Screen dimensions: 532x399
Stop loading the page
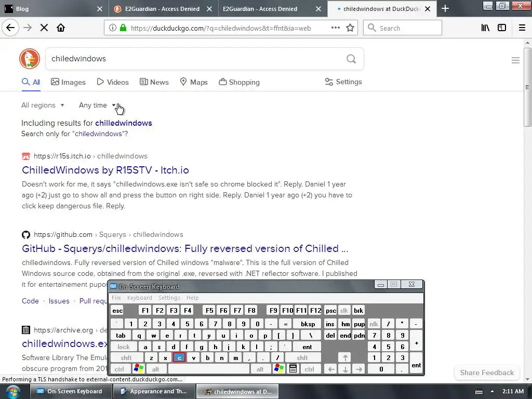[44, 28]
